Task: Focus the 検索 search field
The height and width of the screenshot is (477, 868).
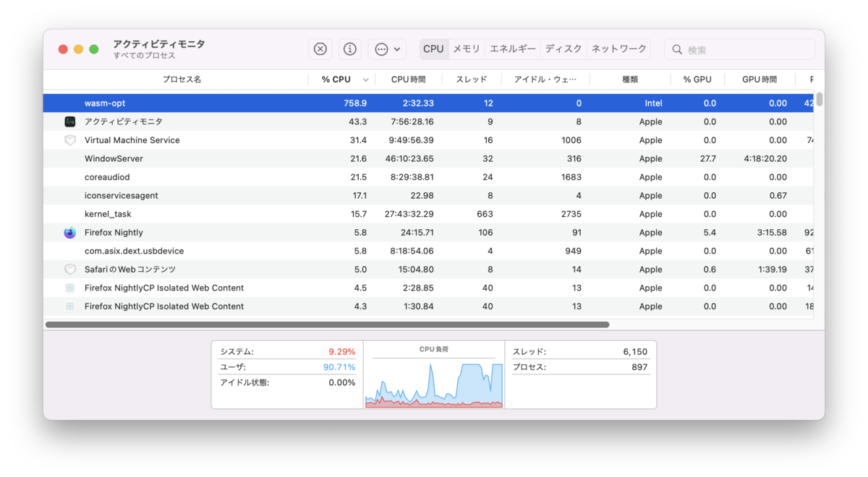Action: 740,50
